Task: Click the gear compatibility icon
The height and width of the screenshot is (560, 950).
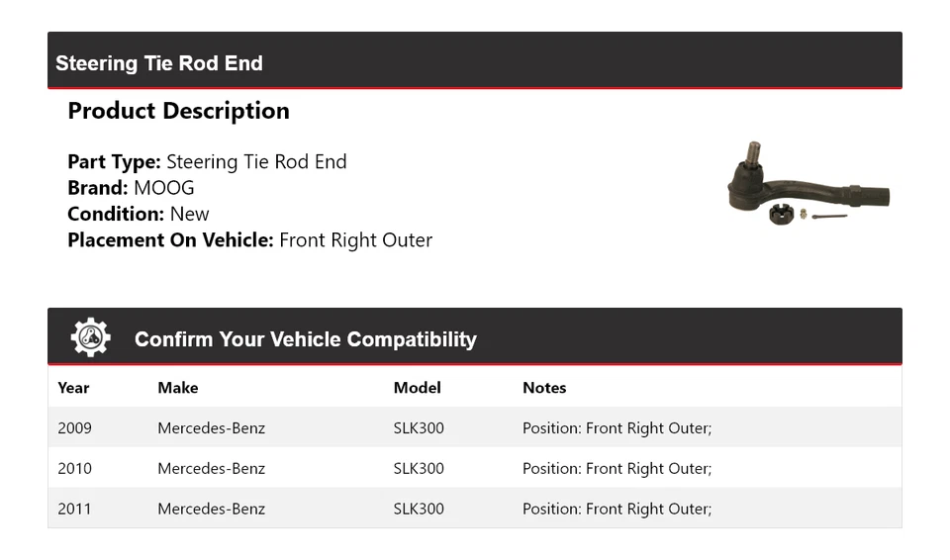Action: tap(90, 338)
